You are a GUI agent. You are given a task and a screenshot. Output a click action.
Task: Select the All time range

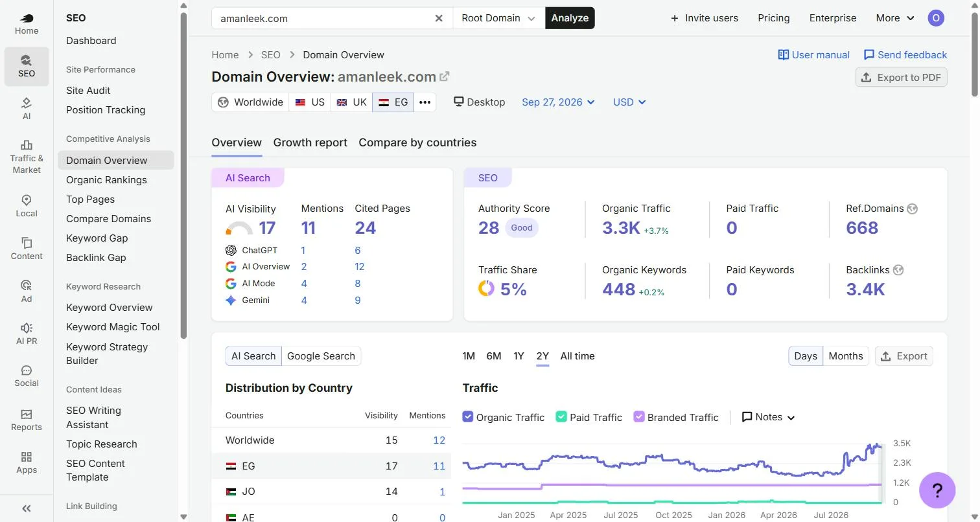point(577,356)
